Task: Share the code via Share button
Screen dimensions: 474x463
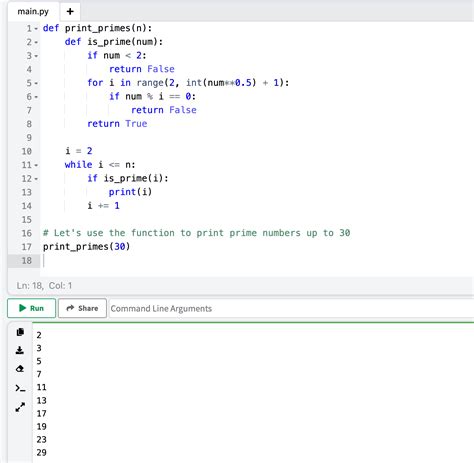Action: [x=82, y=308]
